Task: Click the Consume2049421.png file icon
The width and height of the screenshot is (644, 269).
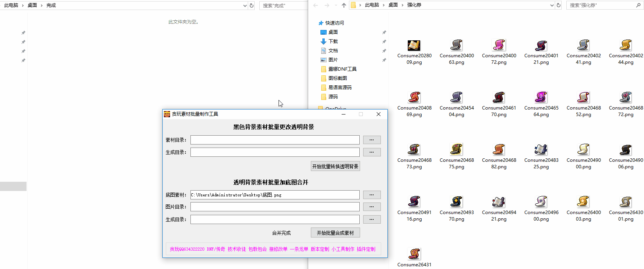Action: pyautogui.click(x=499, y=202)
